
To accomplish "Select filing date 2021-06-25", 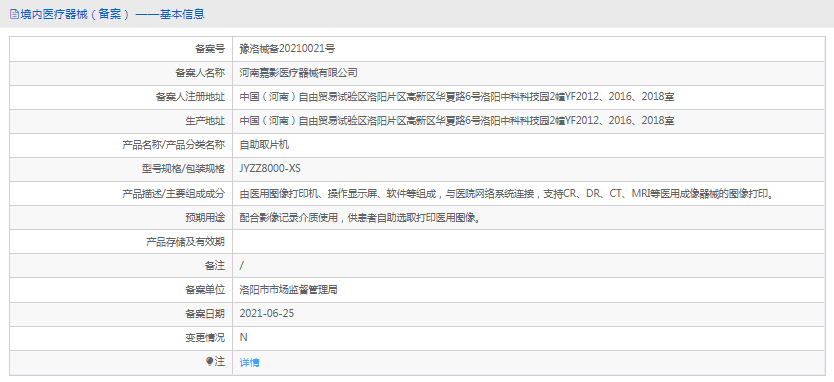I will [267, 313].
